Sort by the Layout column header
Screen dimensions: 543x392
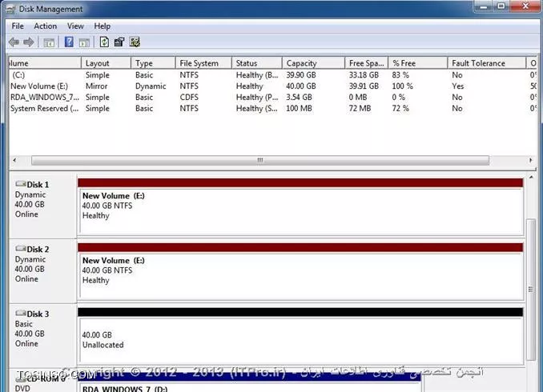pyautogui.click(x=106, y=63)
